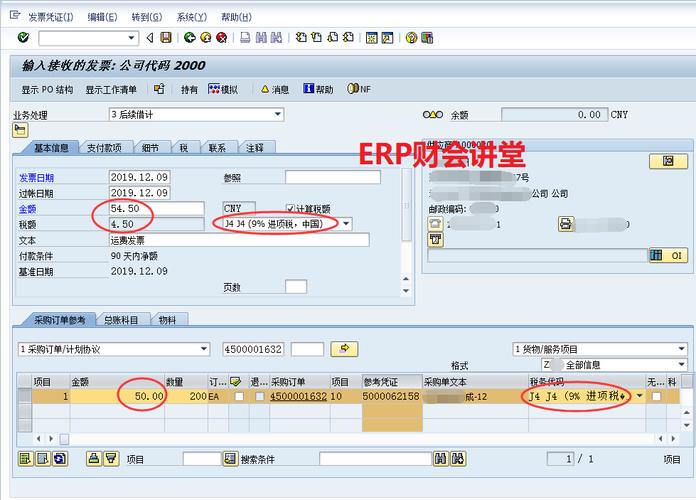Click the sort ascending icon below table
This screenshot has height=500, width=696.
(x=94, y=459)
